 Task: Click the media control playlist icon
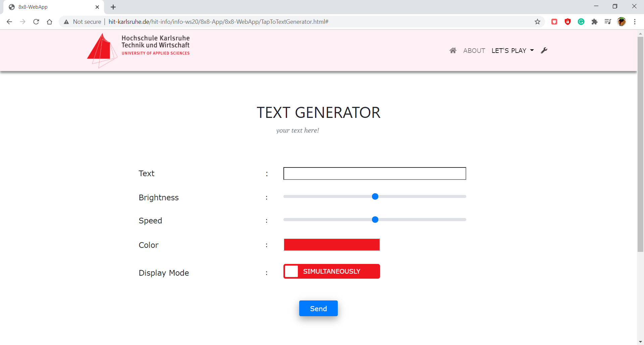(608, 22)
